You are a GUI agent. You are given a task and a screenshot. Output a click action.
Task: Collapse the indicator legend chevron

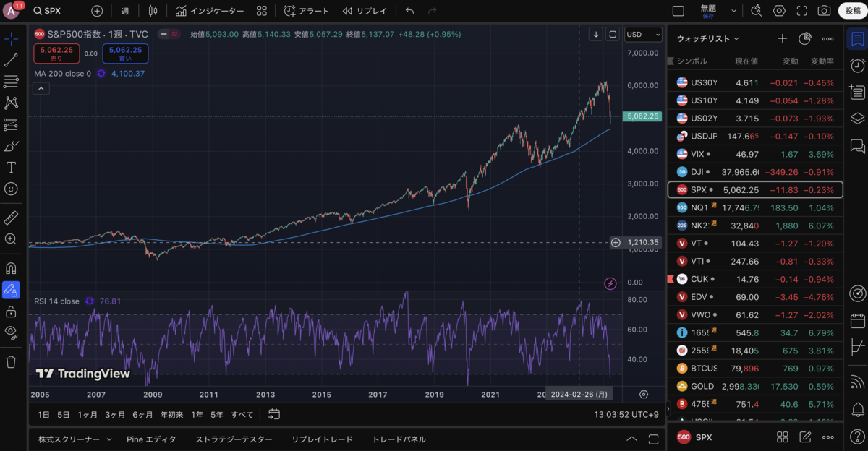[41, 89]
